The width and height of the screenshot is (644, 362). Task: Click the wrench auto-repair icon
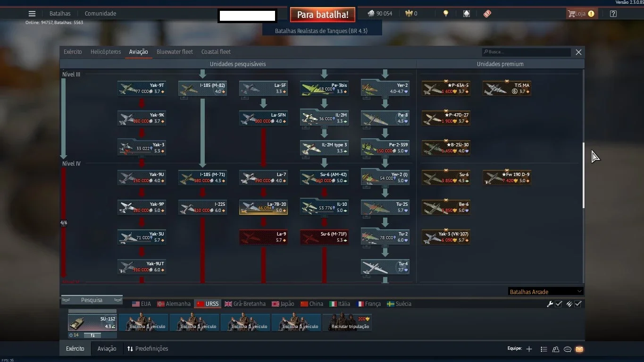[x=550, y=304]
